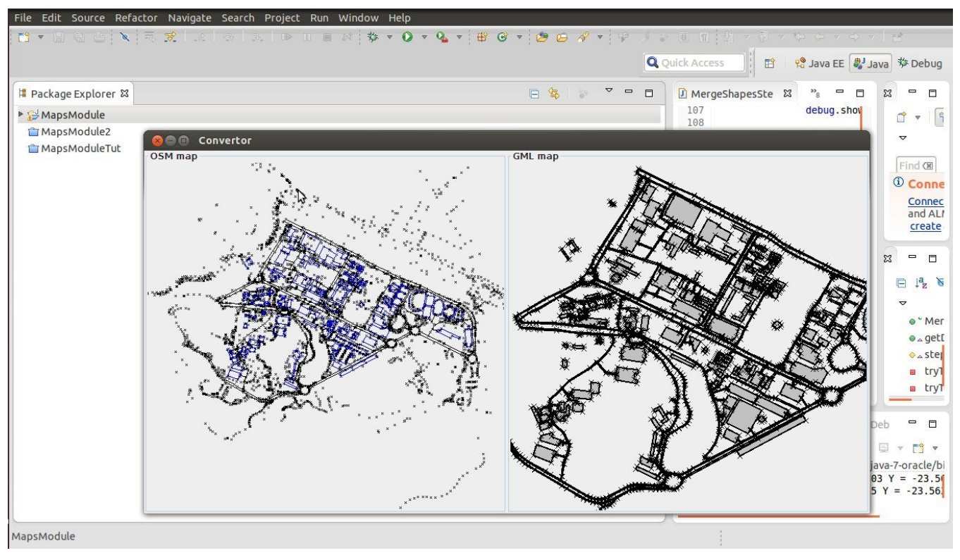Viewport: 960px width, 560px height.
Task: Open the Refactor menu
Action: tap(136, 18)
